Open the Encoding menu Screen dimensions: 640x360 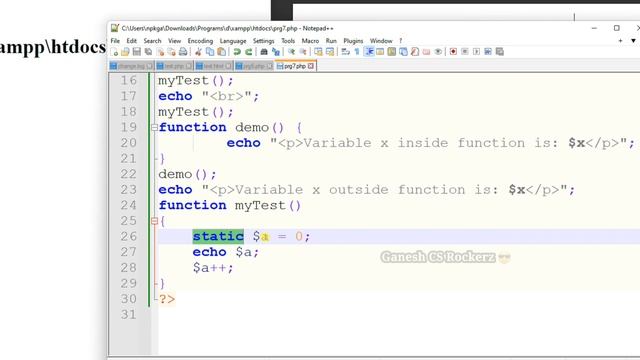200,41
